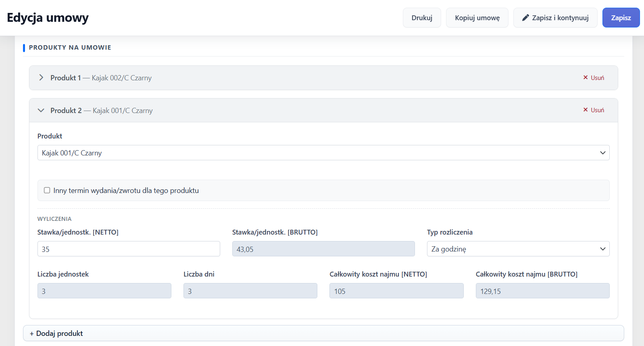Click the Kopiuj umowę button

pyautogui.click(x=477, y=18)
